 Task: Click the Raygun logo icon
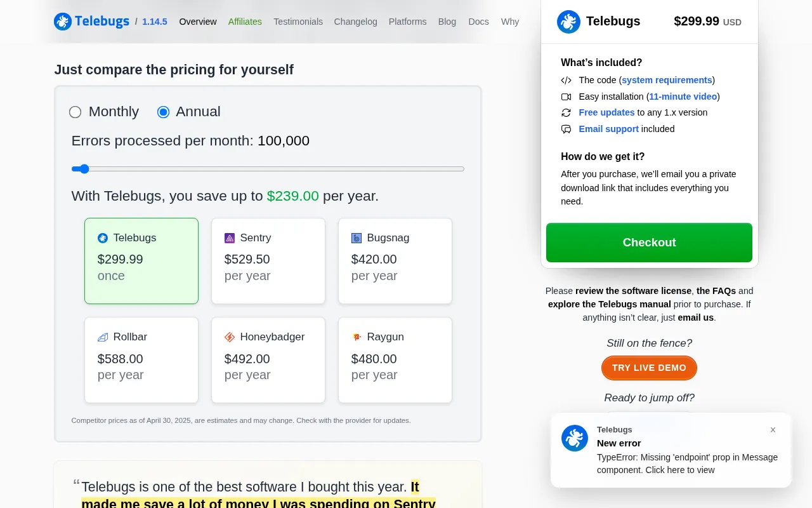click(357, 337)
